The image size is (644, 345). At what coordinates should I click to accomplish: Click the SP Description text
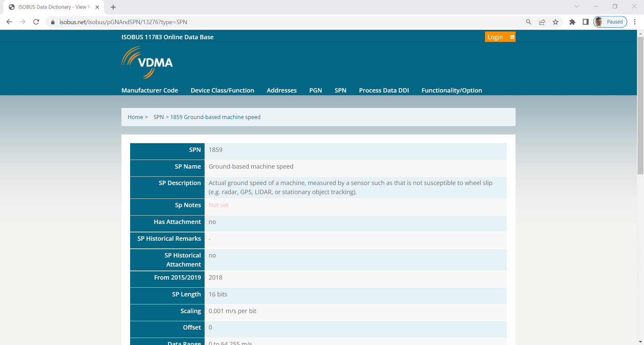351,187
